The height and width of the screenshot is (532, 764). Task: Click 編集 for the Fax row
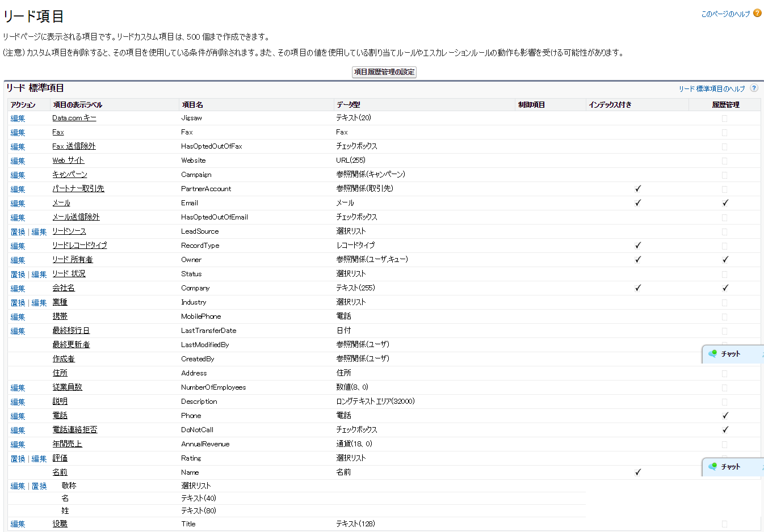coord(18,133)
